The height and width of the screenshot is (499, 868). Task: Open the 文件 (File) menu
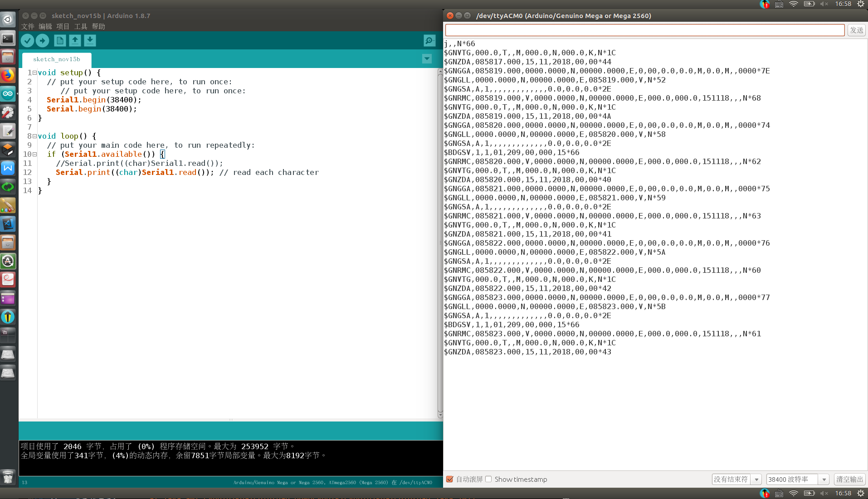[28, 27]
